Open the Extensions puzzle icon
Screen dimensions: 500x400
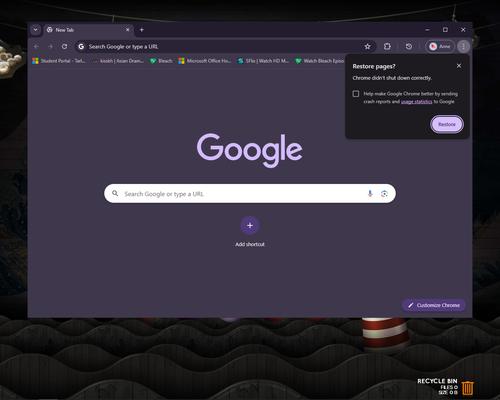(x=387, y=46)
